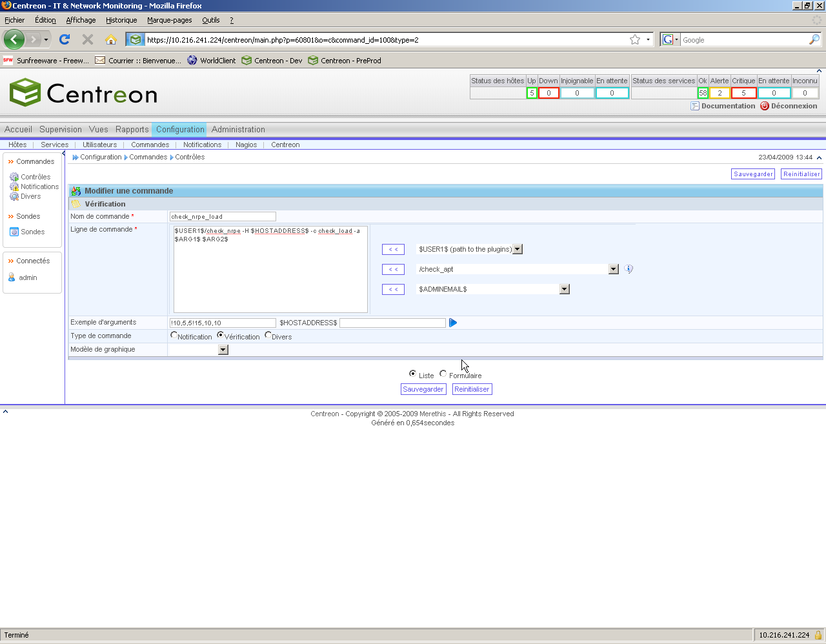Open the Administration main menu tab
826x644 pixels.
tap(238, 129)
